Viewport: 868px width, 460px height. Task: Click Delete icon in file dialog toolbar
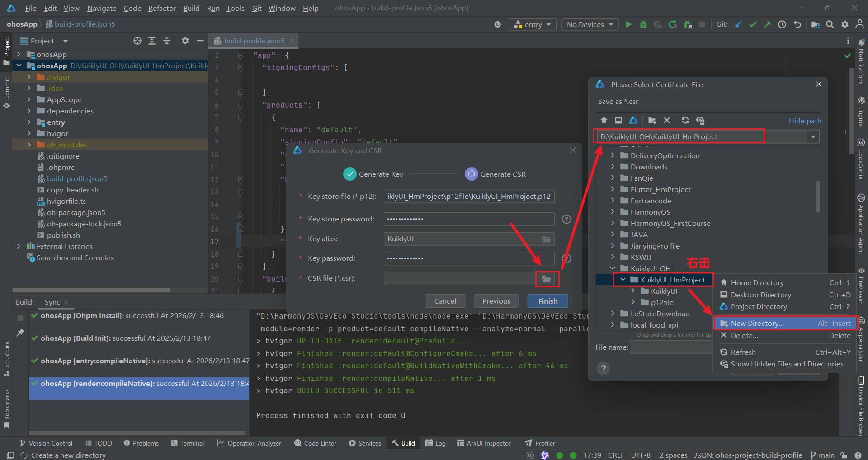tap(667, 120)
